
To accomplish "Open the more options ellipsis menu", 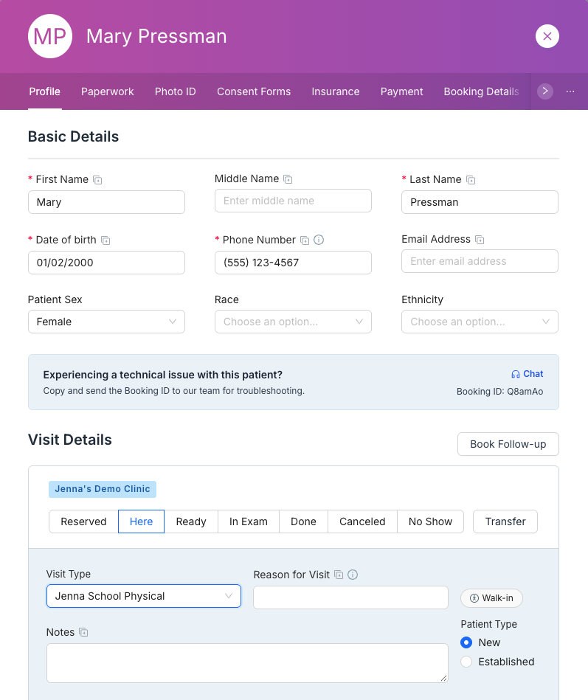I will pos(570,91).
